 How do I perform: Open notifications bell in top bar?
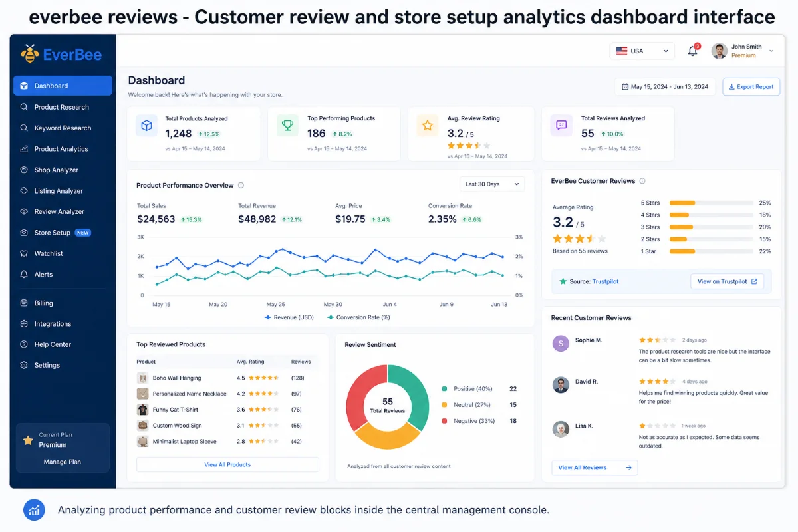click(692, 51)
